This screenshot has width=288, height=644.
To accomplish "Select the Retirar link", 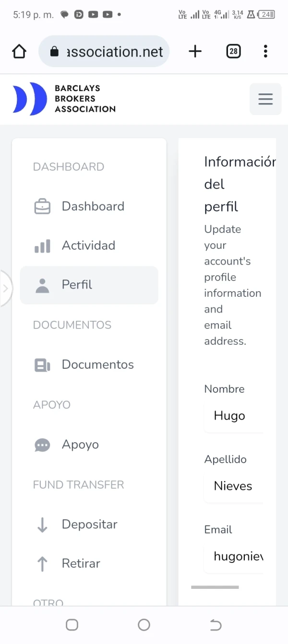I will (81, 563).
